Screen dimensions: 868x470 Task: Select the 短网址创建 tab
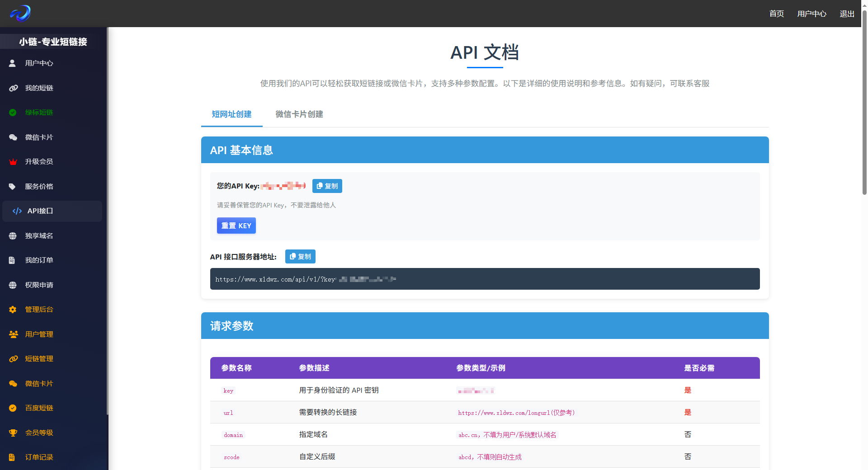click(231, 114)
